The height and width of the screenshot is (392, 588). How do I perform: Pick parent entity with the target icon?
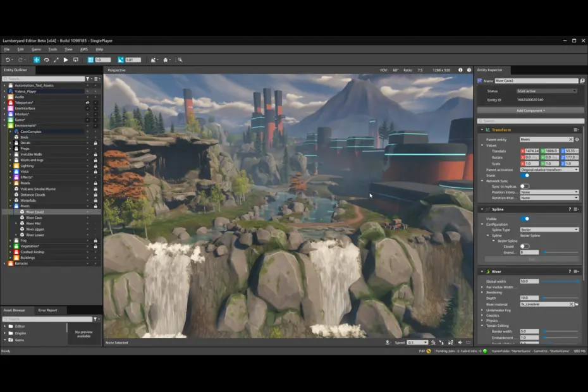click(577, 140)
